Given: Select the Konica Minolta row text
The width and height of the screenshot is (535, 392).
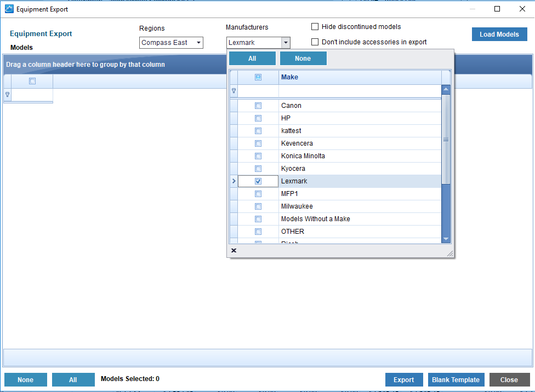Looking at the screenshot, I should [x=303, y=156].
